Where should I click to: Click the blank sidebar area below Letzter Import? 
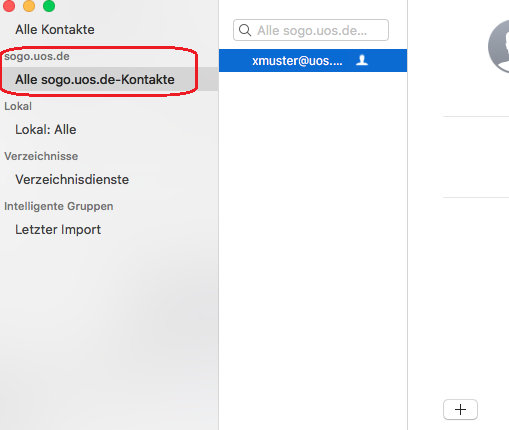tap(109, 333)
